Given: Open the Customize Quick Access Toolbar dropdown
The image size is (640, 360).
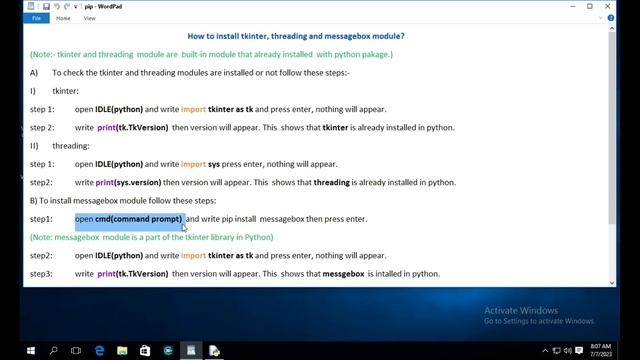Looking at the screenshot, I should [76, 7].
